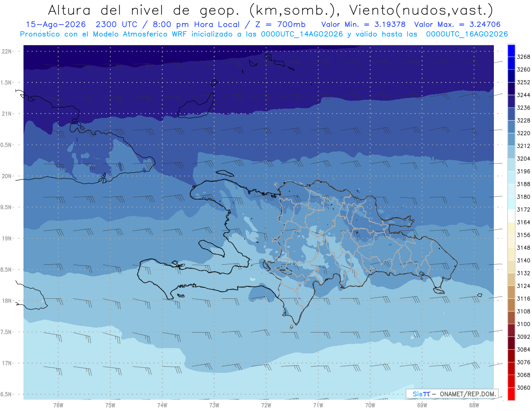
Task: Click the '8.5N' latitude label
Action: (x=7, y=270)
